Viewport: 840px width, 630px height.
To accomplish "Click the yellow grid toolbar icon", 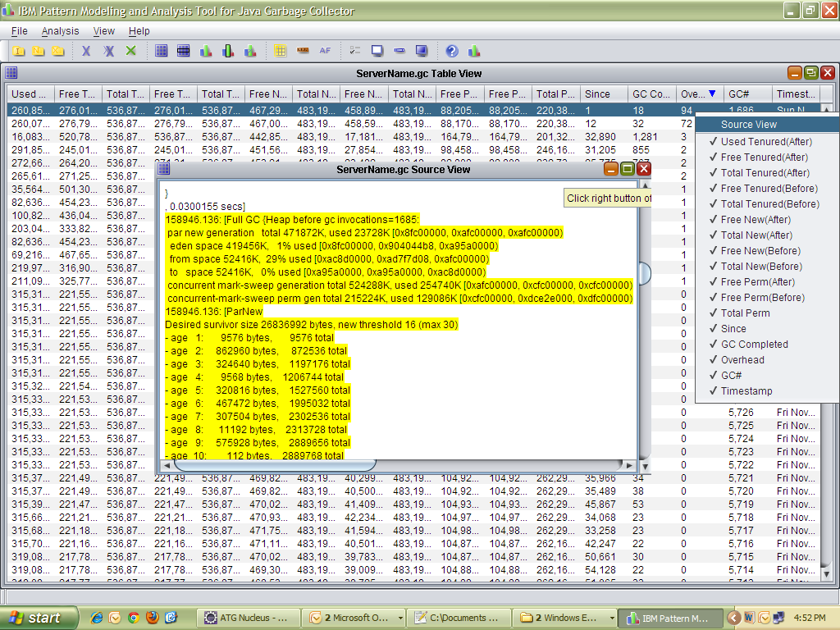I will 281,51.
